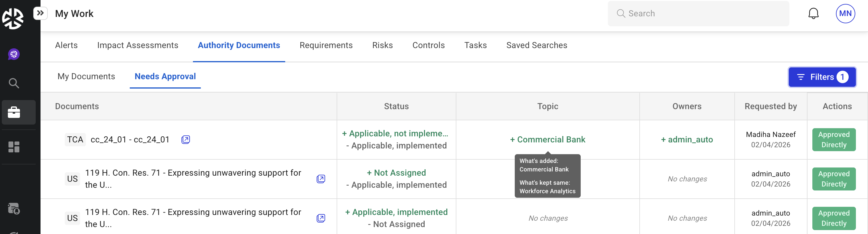Click the '+ Not Assigned' status text
Image resolution: width=868 pixels, height=234 pixels.
[396, 173]
